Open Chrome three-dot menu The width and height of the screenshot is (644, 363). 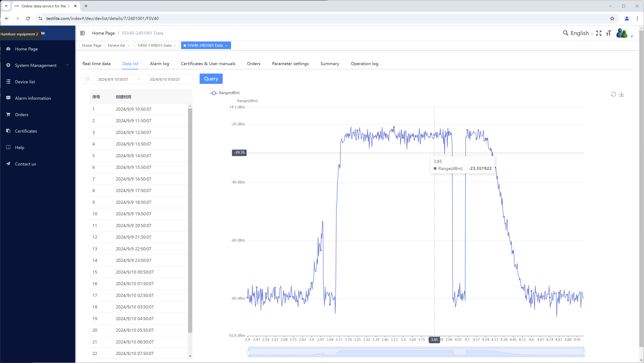pyautogui.click(x=637, y=19)
